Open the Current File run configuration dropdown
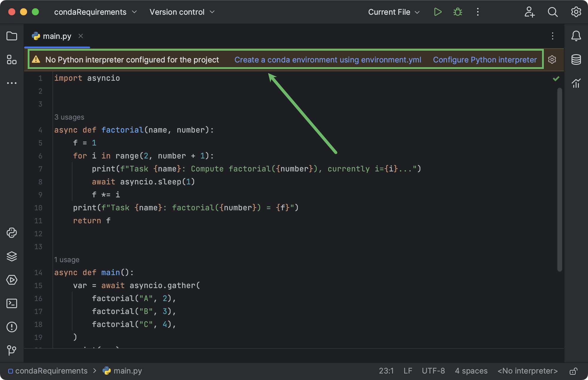Screen dimensions: 588x380 (x=393, y=12)
